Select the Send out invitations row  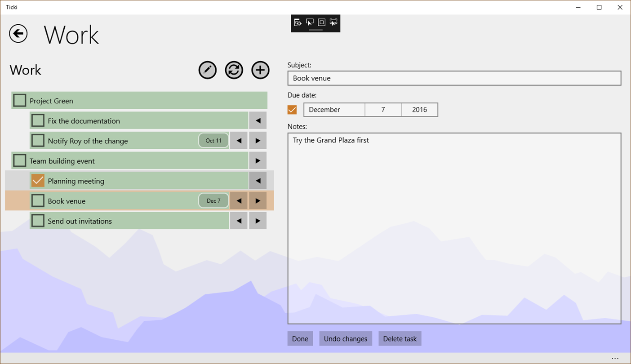129,221
